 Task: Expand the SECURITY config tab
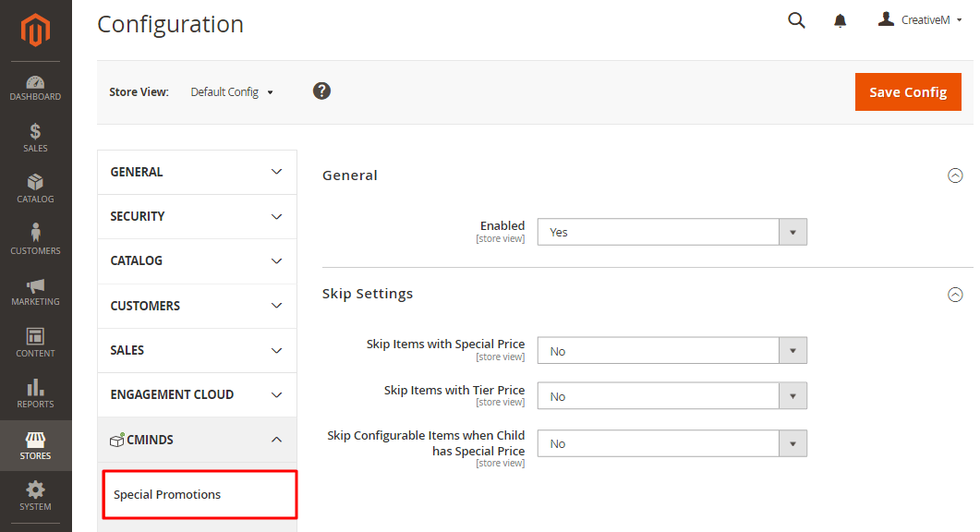197,216
